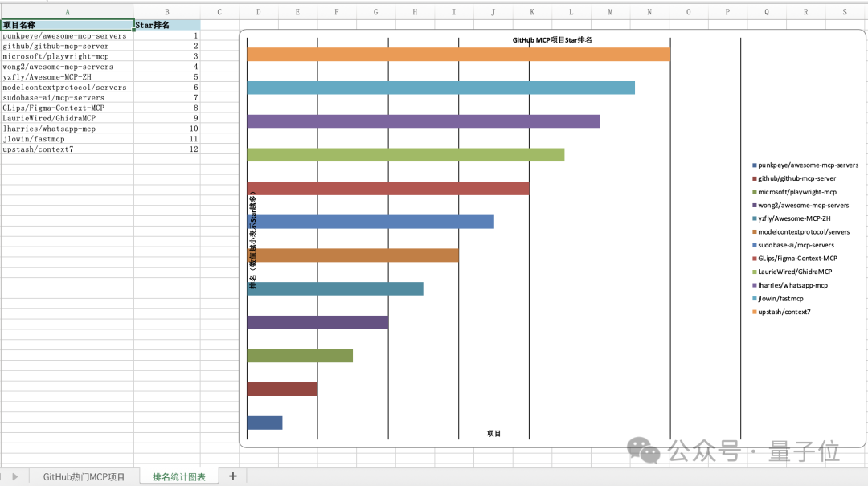The width and height of the screenshot is (868, 486).
Task: Select cell github/github-mcp-server
Action: [67, 46]
